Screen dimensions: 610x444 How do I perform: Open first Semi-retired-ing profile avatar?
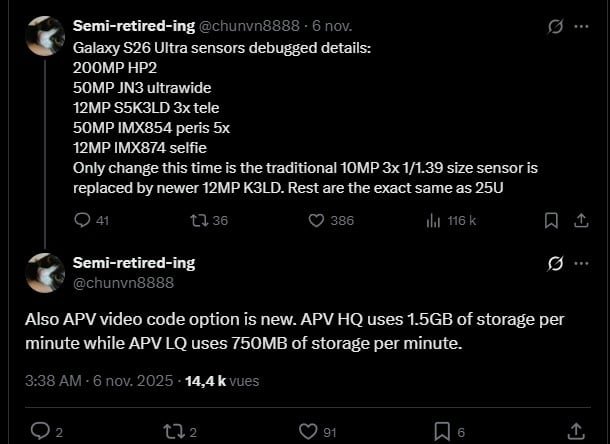(45, 35)
